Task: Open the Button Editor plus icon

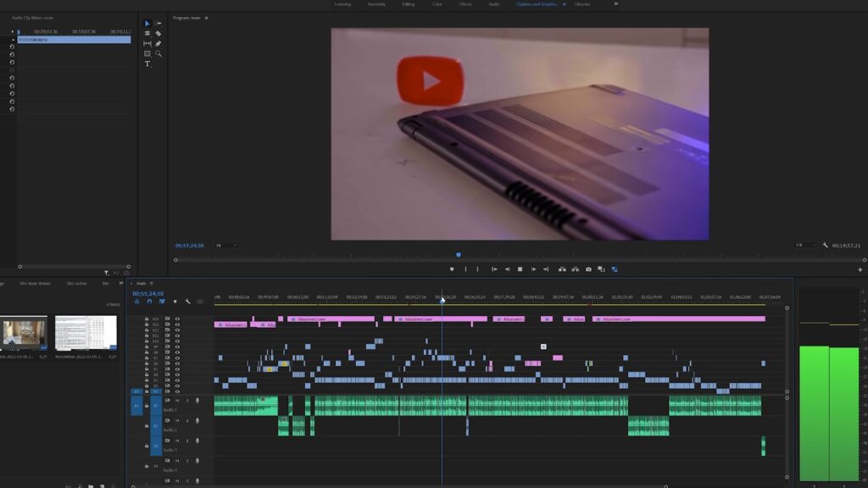Action: (860, 270)
